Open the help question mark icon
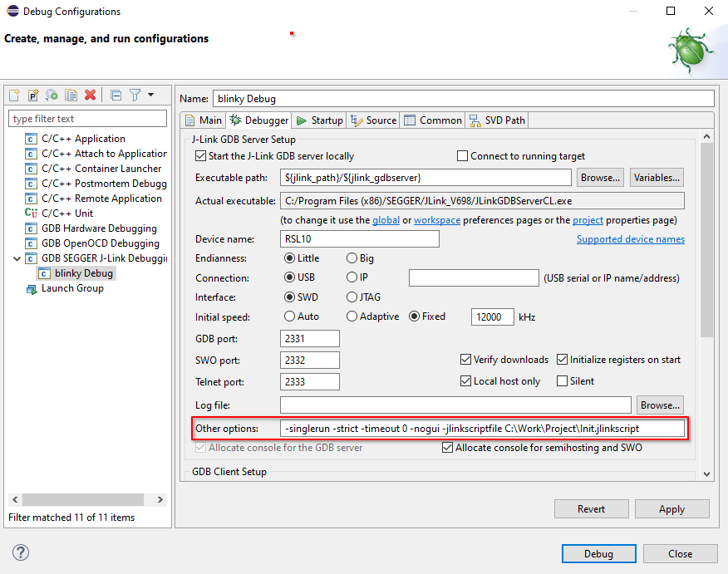 point(21,553)
